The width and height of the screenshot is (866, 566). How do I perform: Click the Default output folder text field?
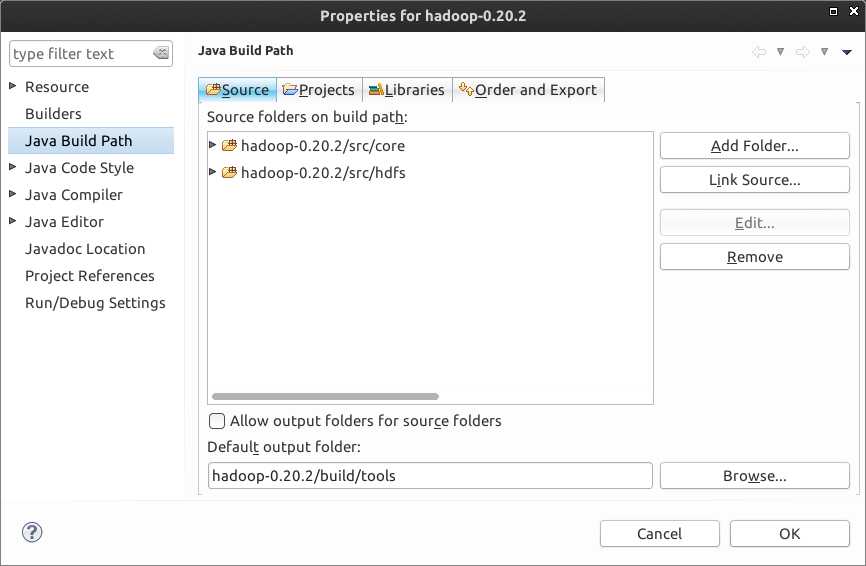point(430,476)
